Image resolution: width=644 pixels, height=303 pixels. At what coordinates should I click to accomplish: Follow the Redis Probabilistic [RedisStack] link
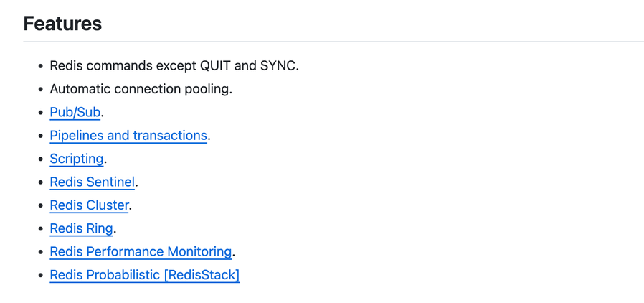(144, 275)
